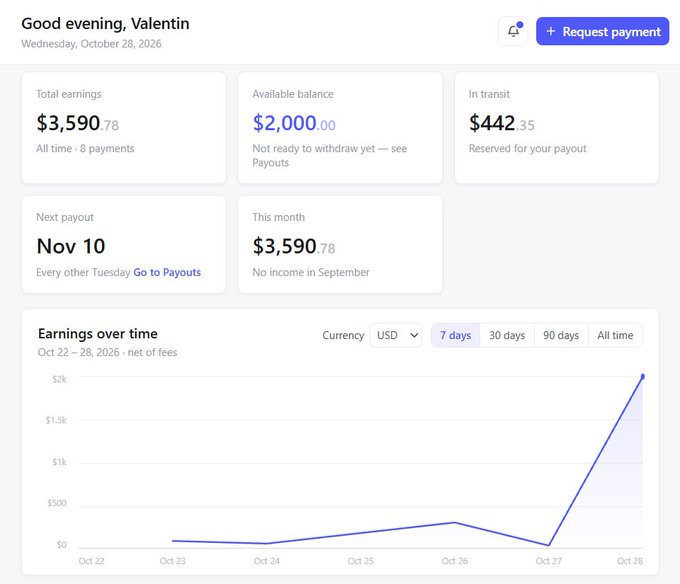Screen dimensions: 680x584
Task: Click 'Reserved for your payout' text
Action: click(527, 149)
